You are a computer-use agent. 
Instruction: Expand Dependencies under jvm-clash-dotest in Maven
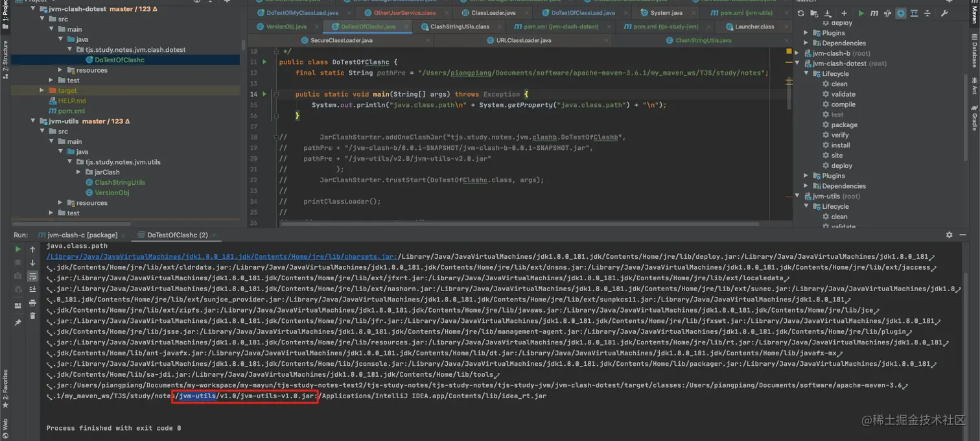(x=806, y=186)
